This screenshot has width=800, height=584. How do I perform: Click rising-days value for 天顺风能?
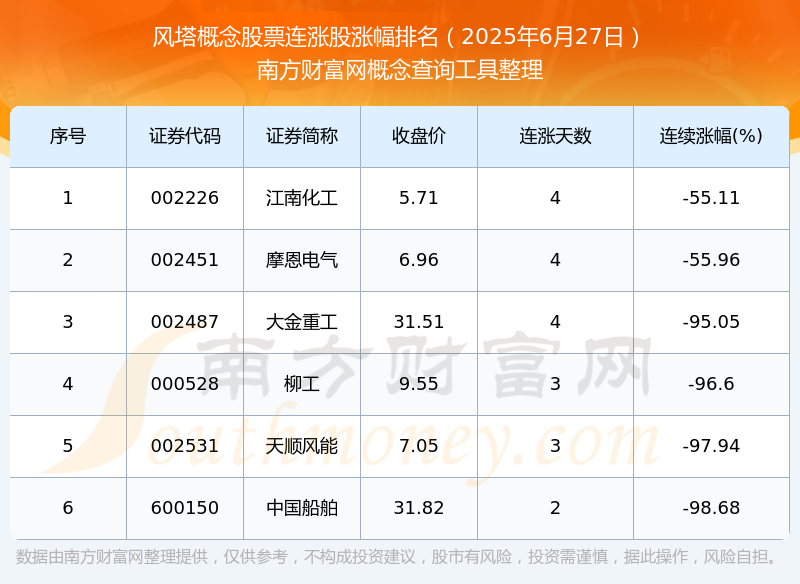(555, 446)
